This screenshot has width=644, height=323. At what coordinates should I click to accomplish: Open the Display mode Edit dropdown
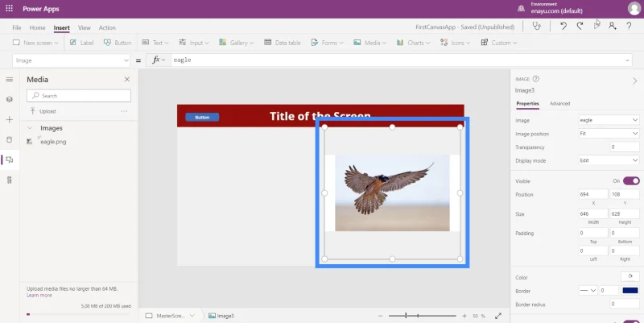point(609,160)
